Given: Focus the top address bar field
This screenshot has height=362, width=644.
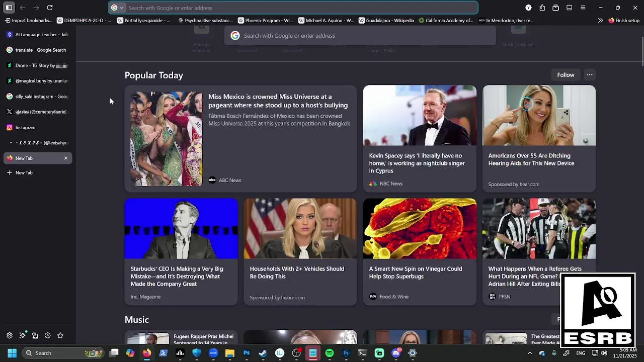Looking at the screenshot, I should 293,8.
